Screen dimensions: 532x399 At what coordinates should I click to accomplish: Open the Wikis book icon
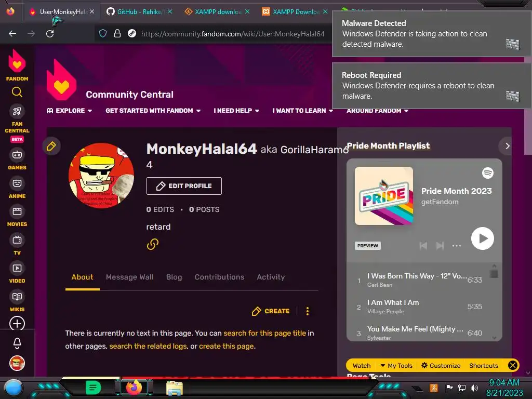tap(17, 297)
